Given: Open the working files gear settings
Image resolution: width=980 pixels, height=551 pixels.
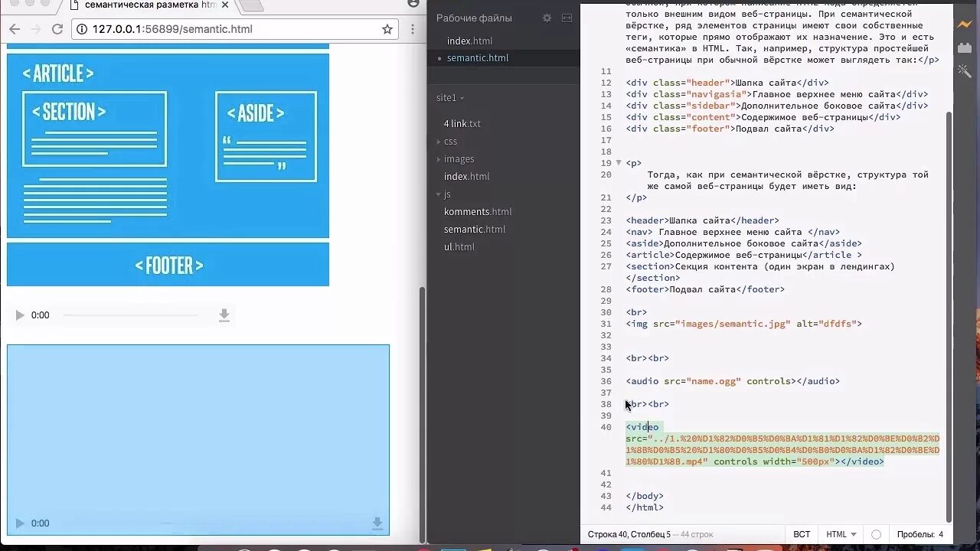Looking at the screenshot, I should [x=547, y=18].
